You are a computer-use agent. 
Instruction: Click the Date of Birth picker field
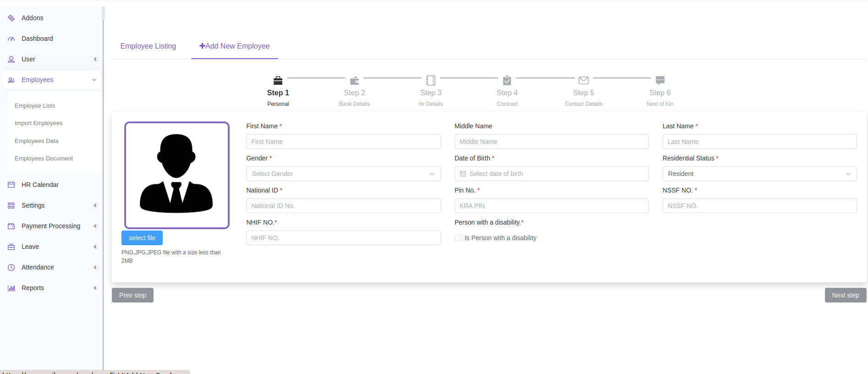coord(551,174)
